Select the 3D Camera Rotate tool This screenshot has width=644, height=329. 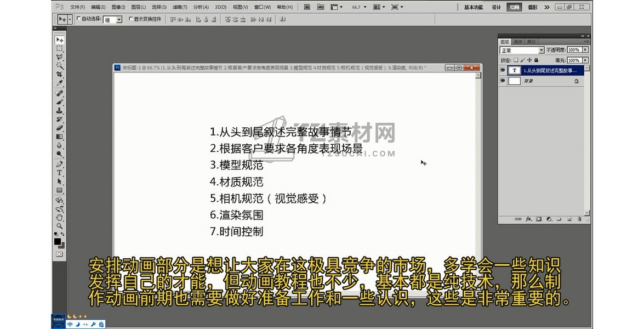pos(60,209)
